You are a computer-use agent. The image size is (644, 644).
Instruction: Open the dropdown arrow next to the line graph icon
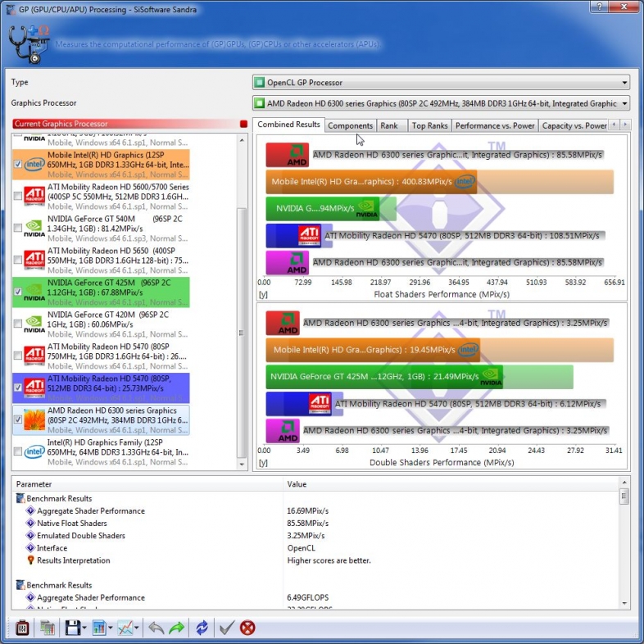[x=136, y=628]
